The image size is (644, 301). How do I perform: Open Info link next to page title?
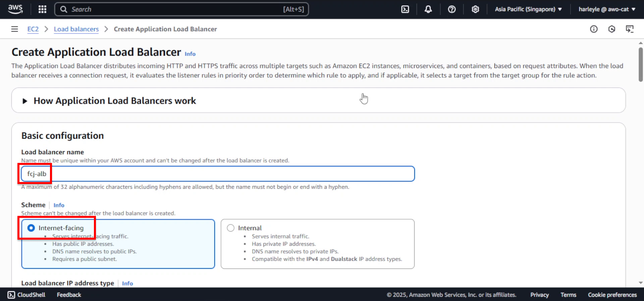190,54
